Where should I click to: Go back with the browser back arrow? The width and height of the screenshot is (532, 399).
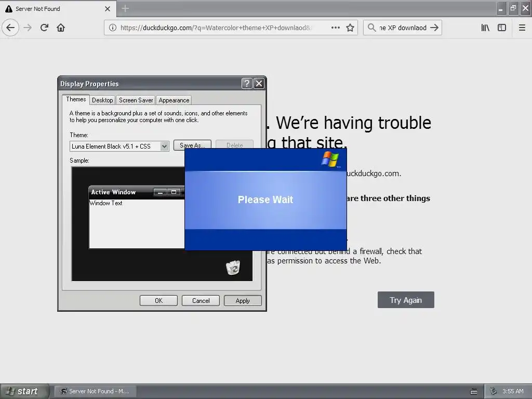[10, 28]
